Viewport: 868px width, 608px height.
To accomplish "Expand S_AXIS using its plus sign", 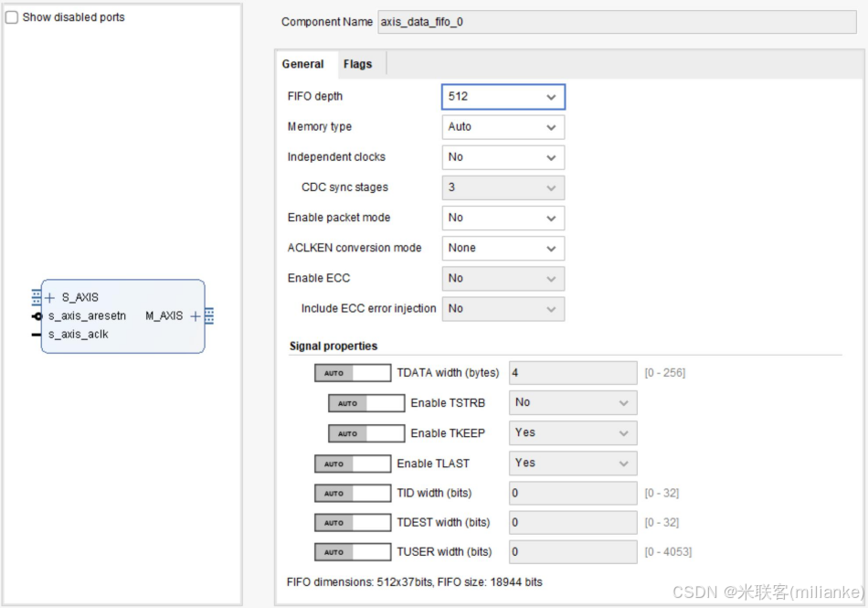I will (49, 297).
